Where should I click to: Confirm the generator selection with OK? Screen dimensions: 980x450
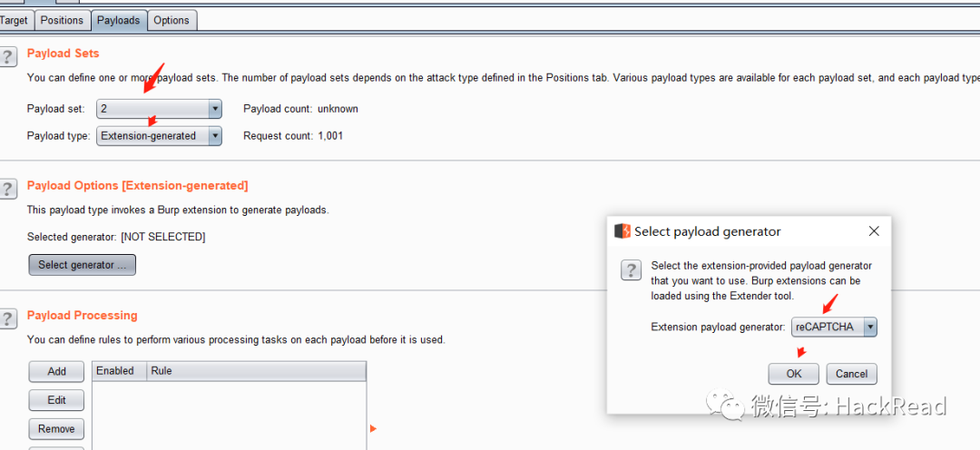794,374
